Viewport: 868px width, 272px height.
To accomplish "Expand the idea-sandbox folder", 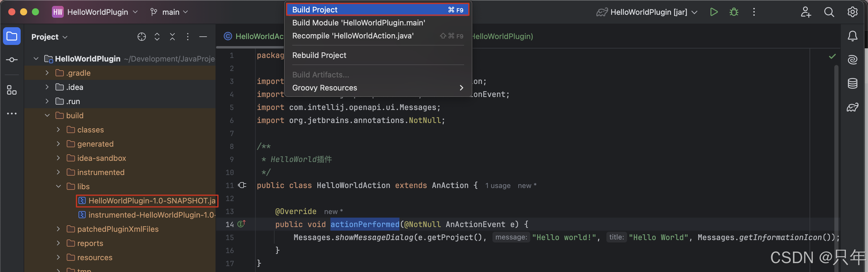I will (x=58, y=158).
